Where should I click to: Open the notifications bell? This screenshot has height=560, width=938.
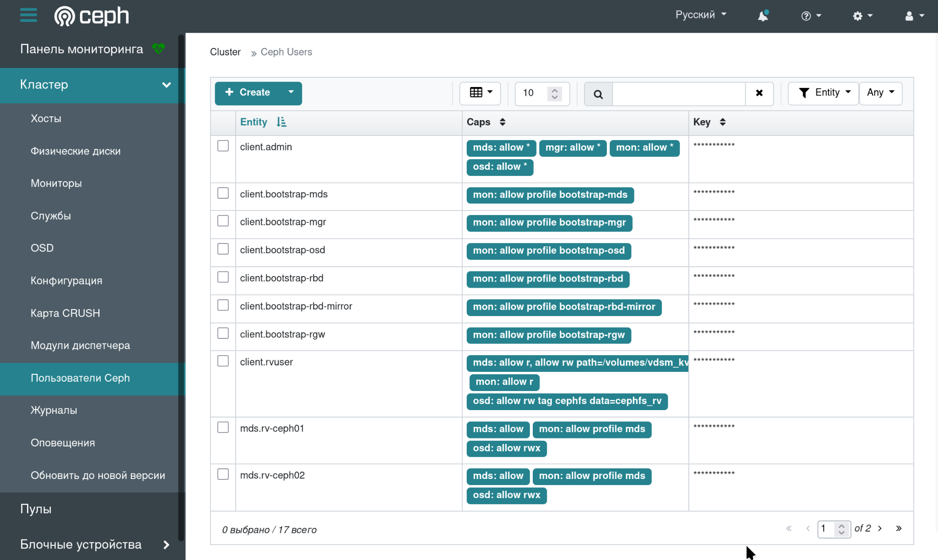pos(762,16)
